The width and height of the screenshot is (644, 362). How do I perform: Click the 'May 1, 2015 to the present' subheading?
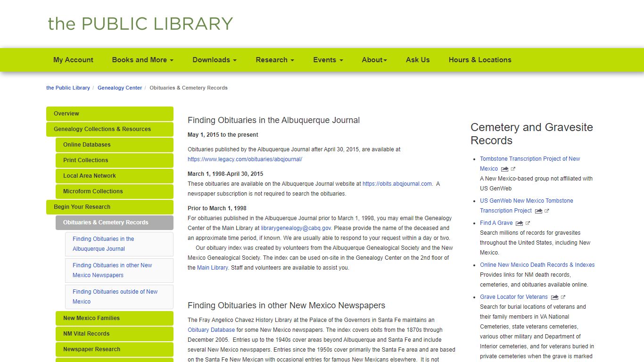coord(223,135)
